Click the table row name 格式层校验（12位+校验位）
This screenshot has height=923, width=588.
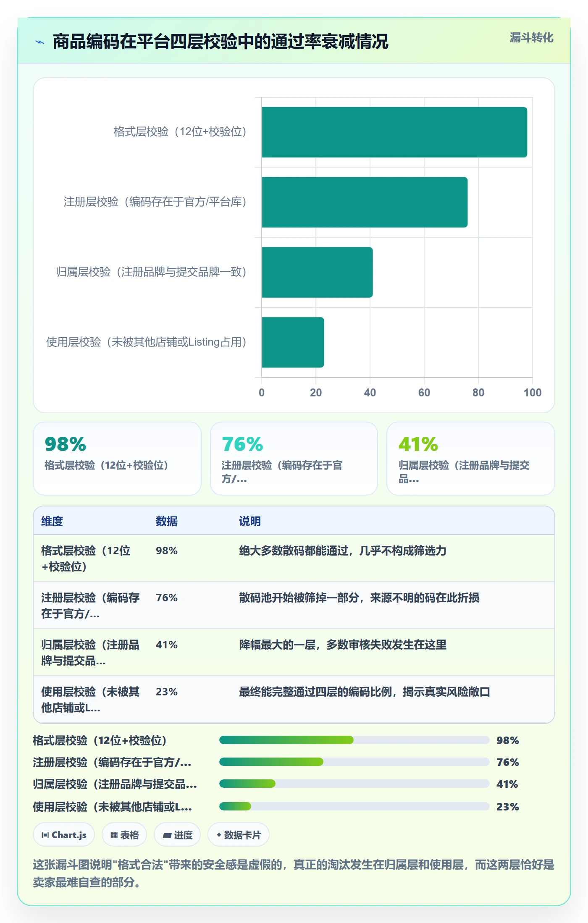(x=86, y=559)
